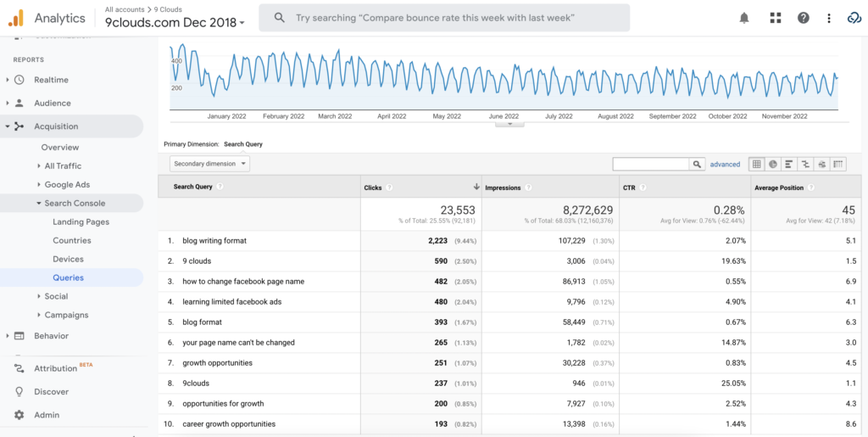The height and width of the screenshot is (437, 868).
Task: Switch to Percentage pie chart view
Action: [x=773, y=164]
